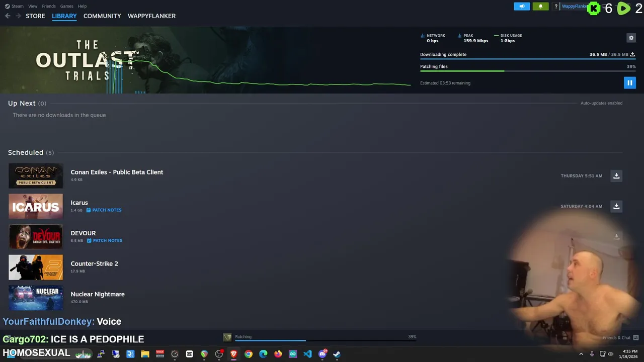Click the Nuclear Nightmare thumbnail
This screenshot has width=644, height=362.
[36, 298]
